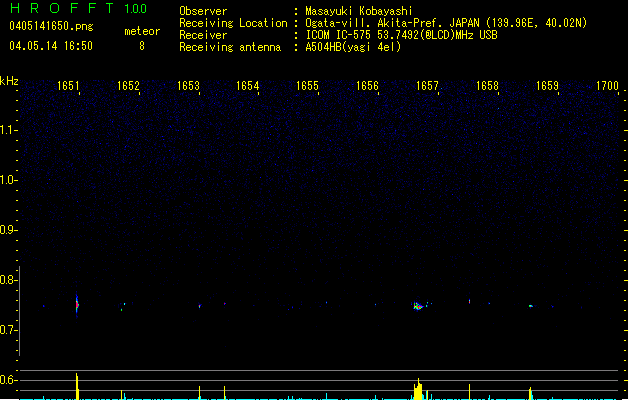
Task: Click the 1.1 kHz frequency label
Action: pos(8,130)
